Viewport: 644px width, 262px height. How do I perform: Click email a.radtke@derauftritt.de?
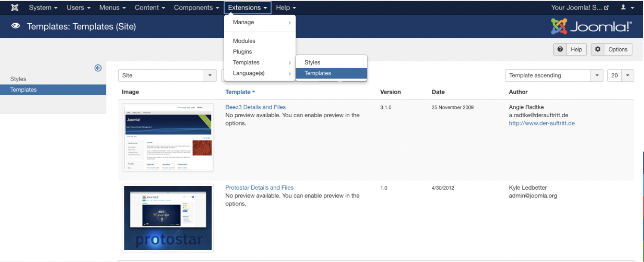539,115
